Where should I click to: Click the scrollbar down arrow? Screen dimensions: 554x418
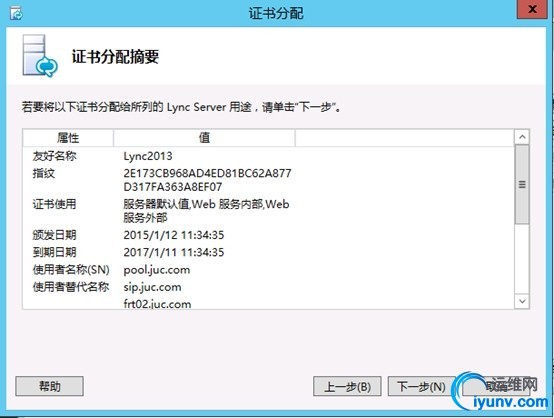[522, 301]
